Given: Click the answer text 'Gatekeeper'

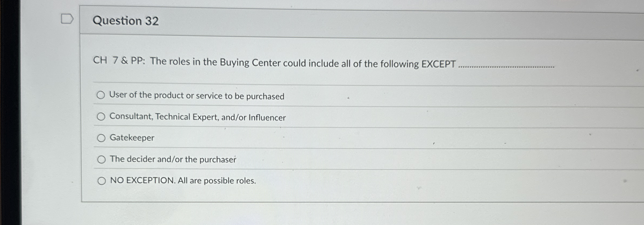Looking at the screenshot, I should click(132, 138).
